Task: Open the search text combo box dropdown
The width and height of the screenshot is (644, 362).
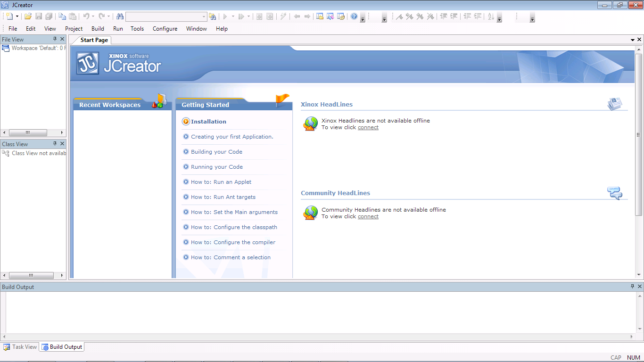Action: tap(204, 16)
